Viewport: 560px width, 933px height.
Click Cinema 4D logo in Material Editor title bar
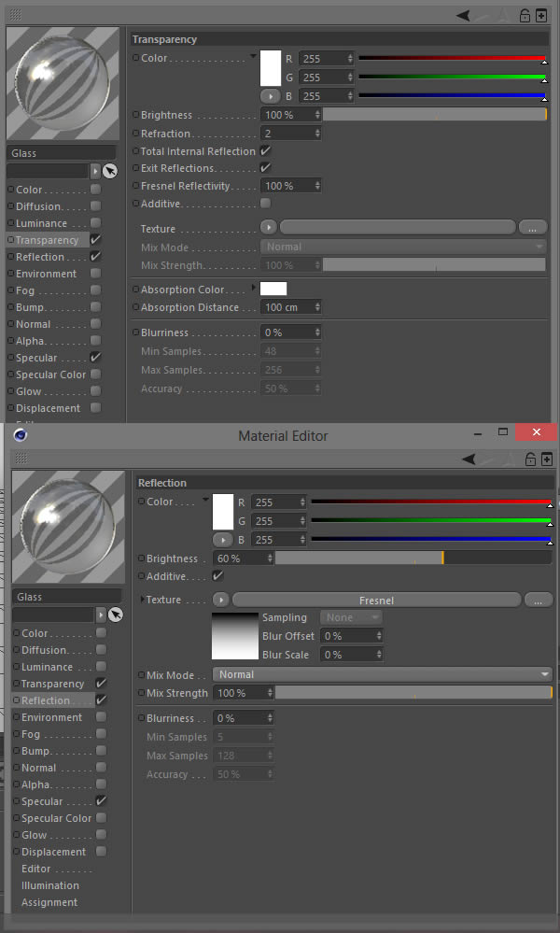point(21,435)
